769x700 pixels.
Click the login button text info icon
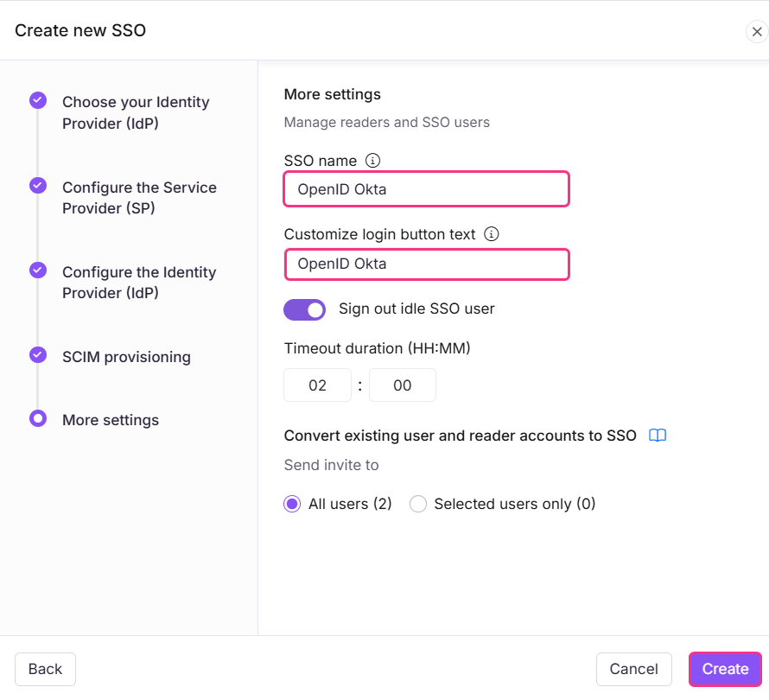coord(492,234)
